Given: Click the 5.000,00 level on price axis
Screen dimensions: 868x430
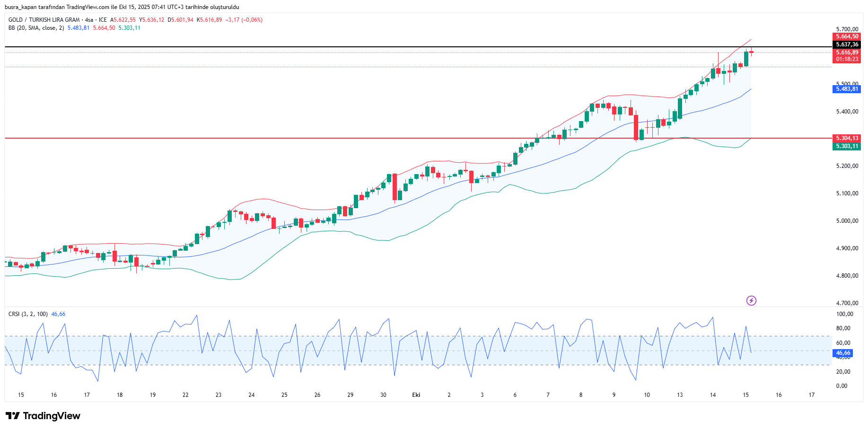Looking at the screenshot, I should tap(847, 221).
